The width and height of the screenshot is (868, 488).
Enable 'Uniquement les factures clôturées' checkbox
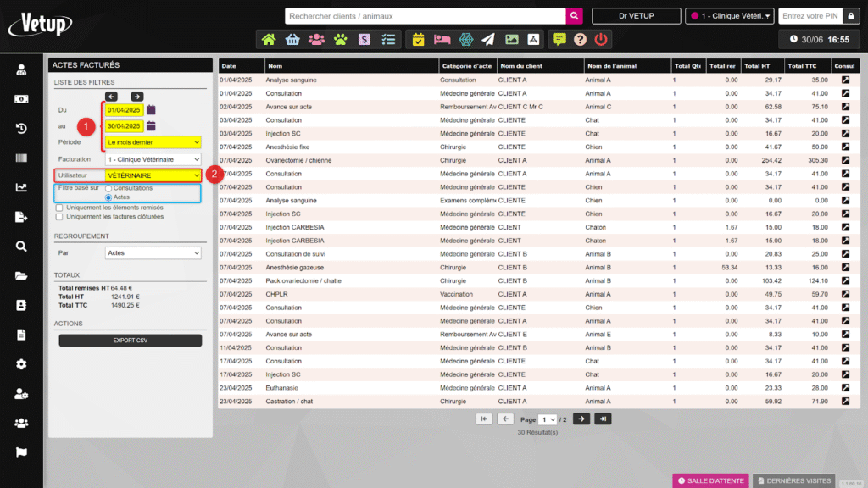pos(58,217)
